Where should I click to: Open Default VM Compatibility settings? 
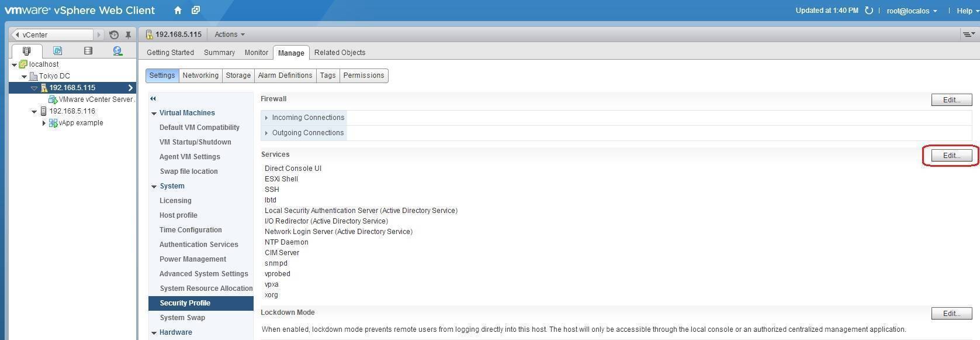199,128
